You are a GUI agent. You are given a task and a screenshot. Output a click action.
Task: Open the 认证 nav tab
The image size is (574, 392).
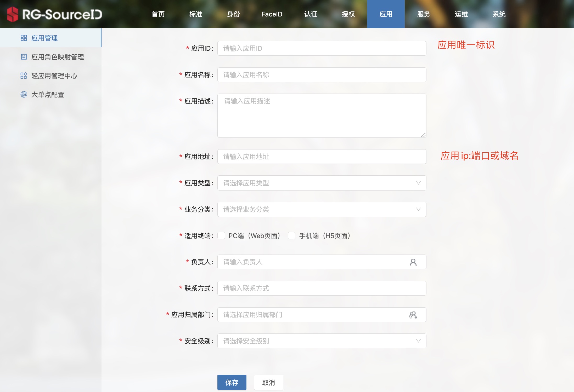[x=311, y=14]
